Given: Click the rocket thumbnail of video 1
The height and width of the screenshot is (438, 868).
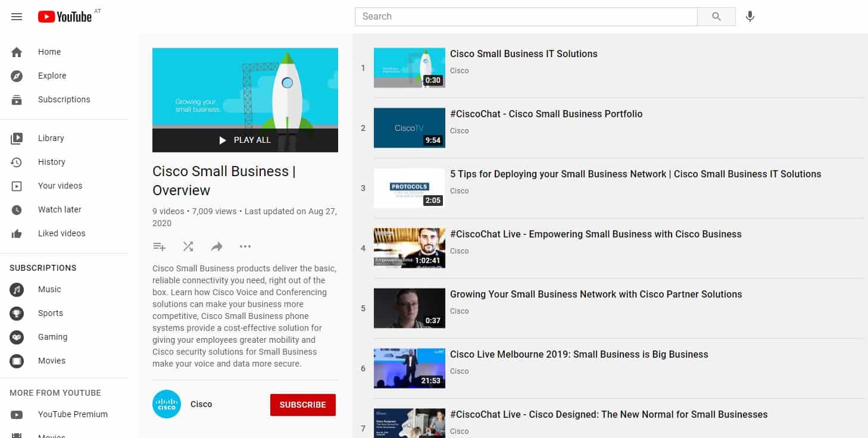Looking at the screenshot, I should click(x=410, y=68).
